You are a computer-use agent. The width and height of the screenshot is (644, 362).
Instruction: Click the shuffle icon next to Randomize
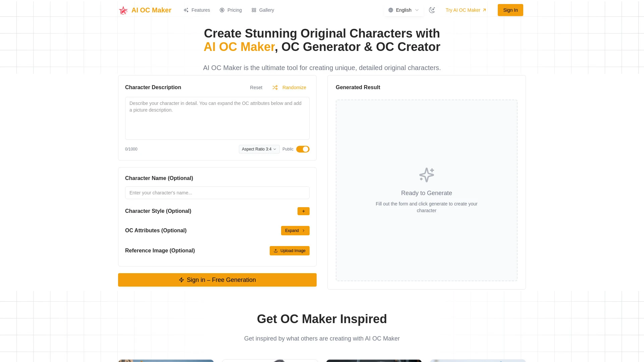(275, 87)
